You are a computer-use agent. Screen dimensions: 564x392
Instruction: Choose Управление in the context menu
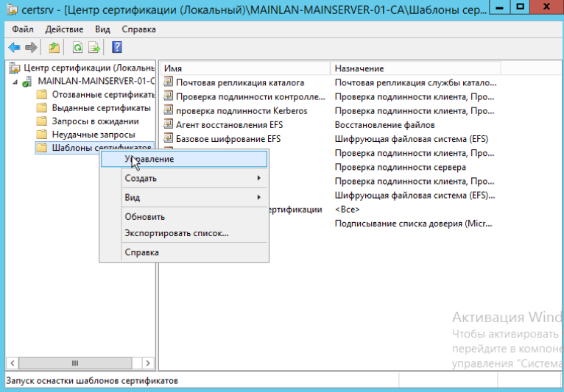(149, 159)
